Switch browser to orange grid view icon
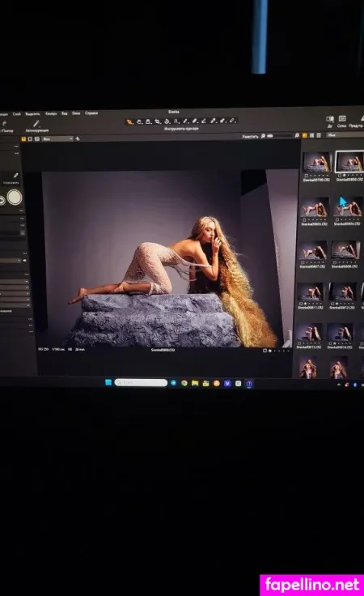The height and width of the screenshot is (596, 364). (x=304, y=135)
